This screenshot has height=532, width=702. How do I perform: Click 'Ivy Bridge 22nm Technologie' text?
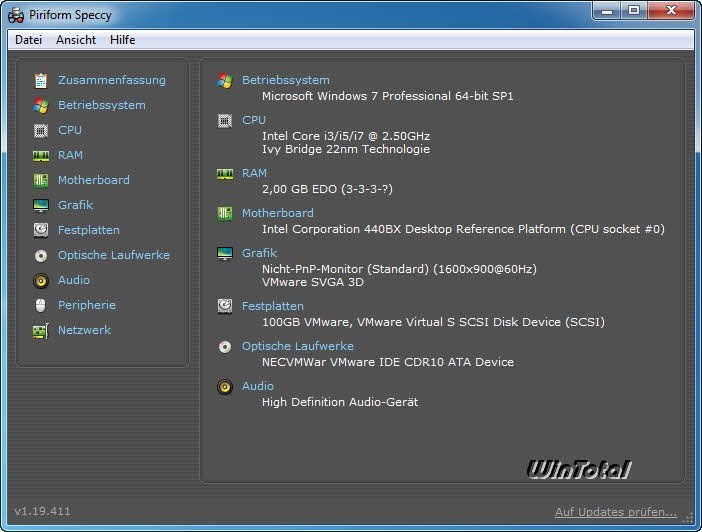coord(346,149)
